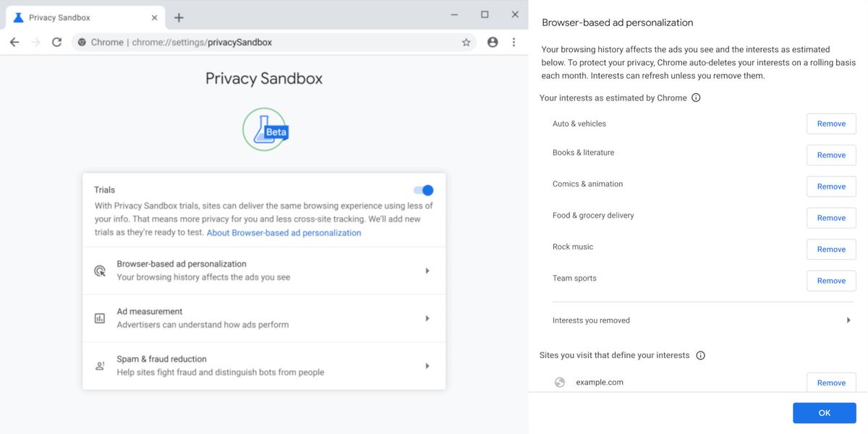Open About Browser-based ad personalization link

point(284,233)
